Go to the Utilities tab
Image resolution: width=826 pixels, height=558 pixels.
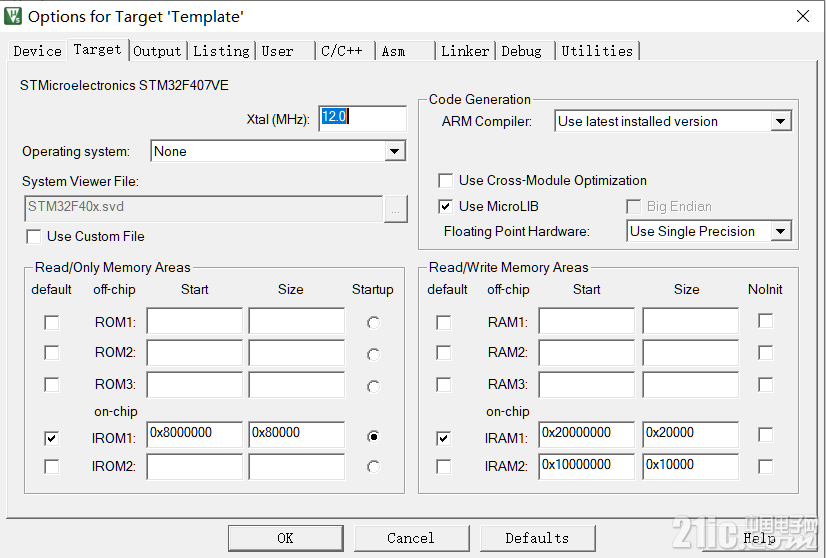(x=597, y=51)
